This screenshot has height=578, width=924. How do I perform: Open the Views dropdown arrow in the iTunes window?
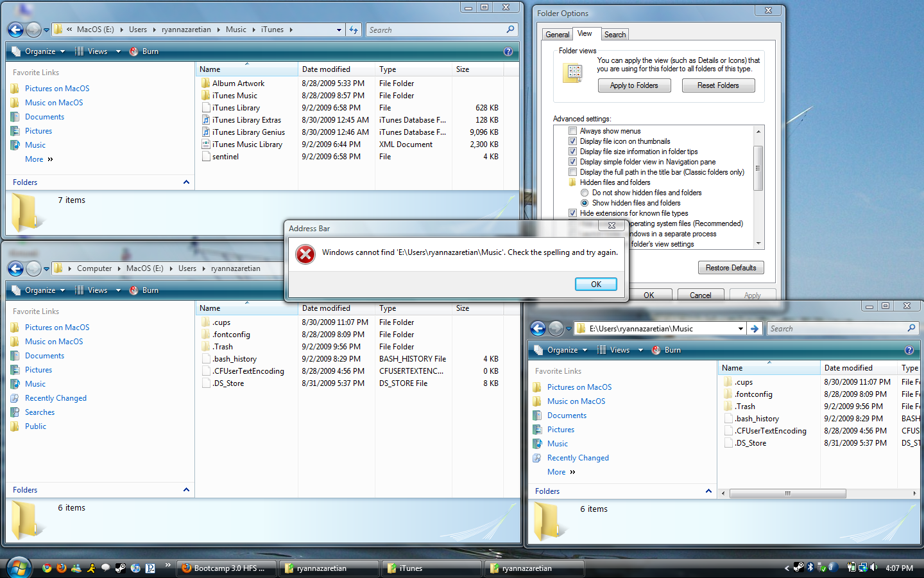pos(118,51)
